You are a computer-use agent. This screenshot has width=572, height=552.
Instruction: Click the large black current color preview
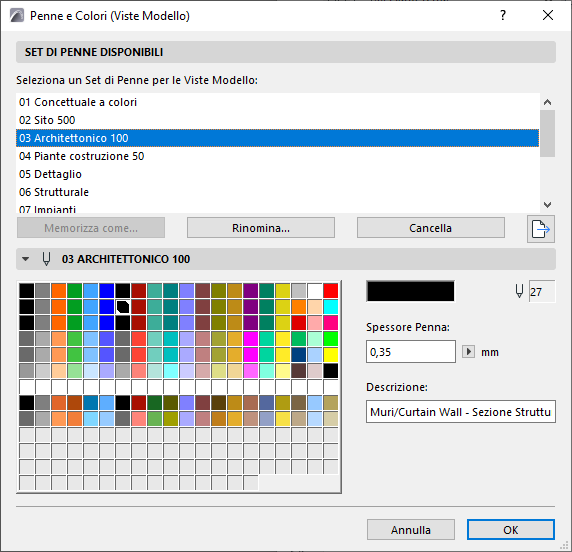tap(410, 291)
